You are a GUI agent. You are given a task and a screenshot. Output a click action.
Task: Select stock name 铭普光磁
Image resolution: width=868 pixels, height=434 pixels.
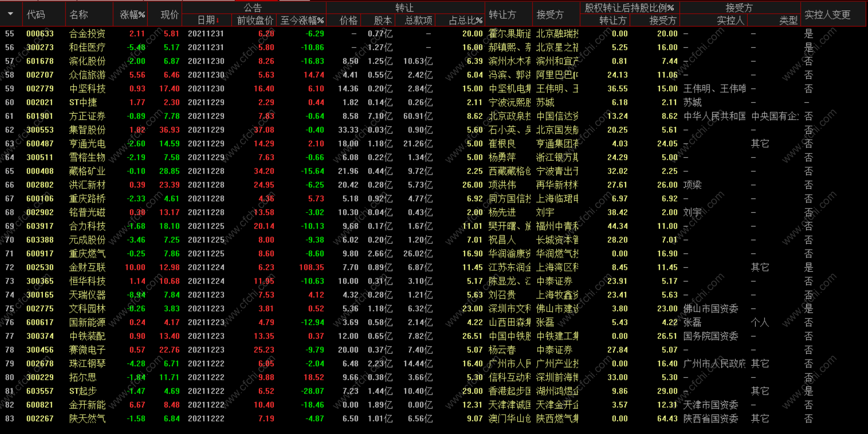[x=87, y=212]
